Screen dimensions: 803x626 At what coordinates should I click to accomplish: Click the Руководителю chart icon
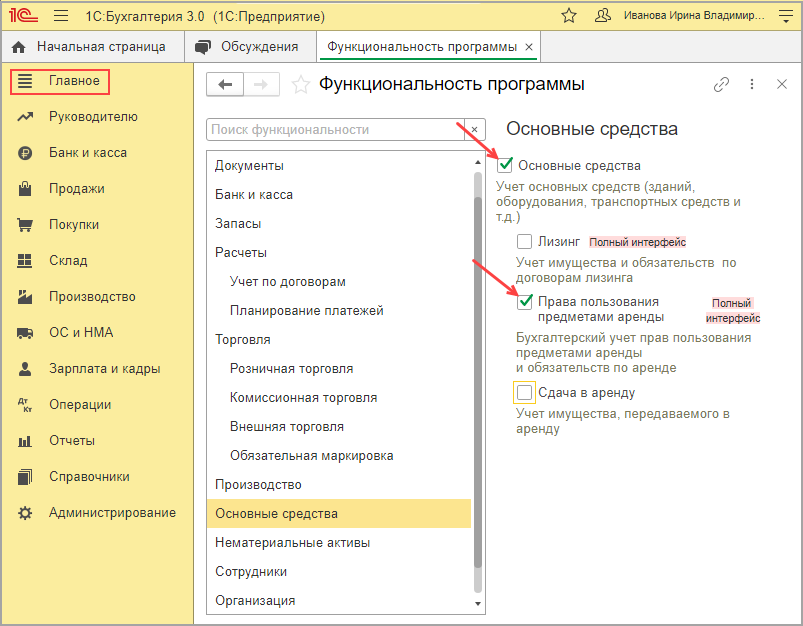pyautogui.click(x=25, y=117)
